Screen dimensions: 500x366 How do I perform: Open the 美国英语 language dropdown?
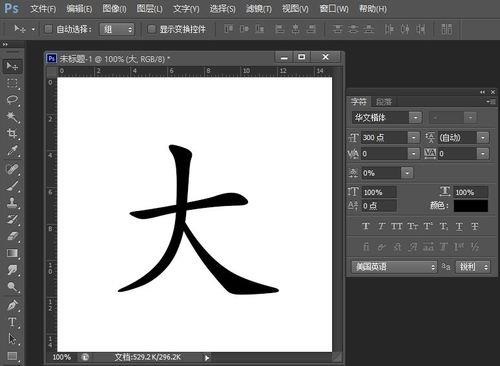tap(394, 267)
